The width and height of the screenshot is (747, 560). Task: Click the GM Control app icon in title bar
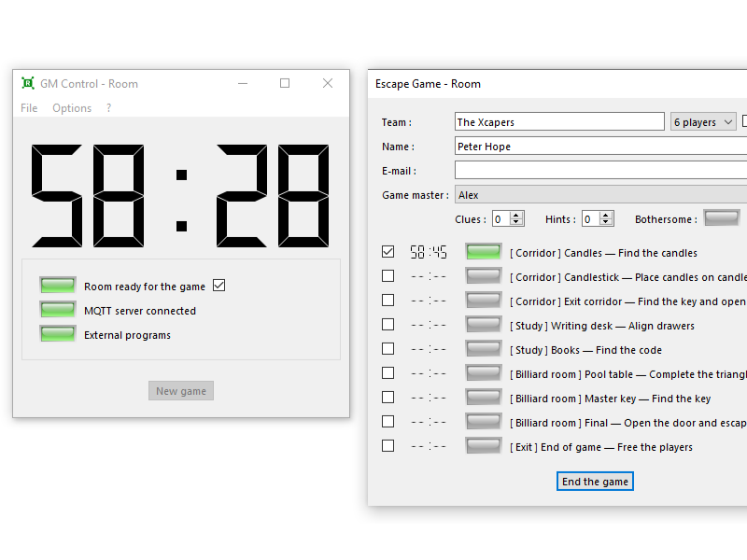(x=28, y=83)
